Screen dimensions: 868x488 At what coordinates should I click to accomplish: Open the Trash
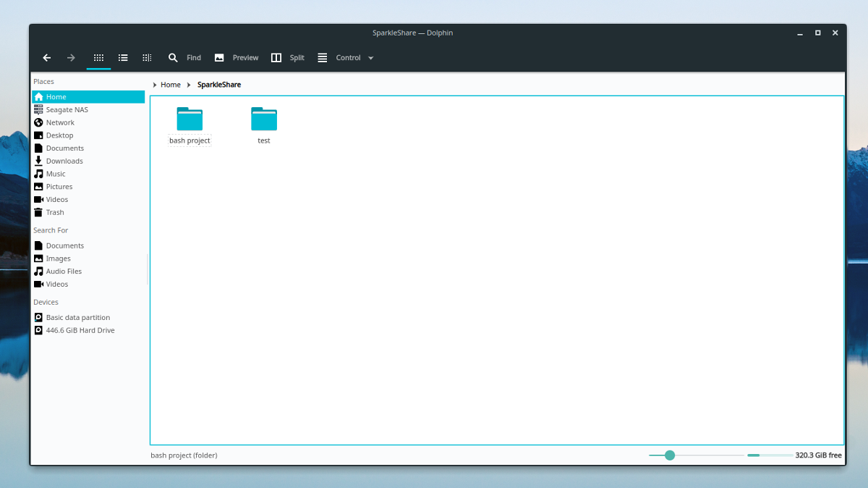88,212
